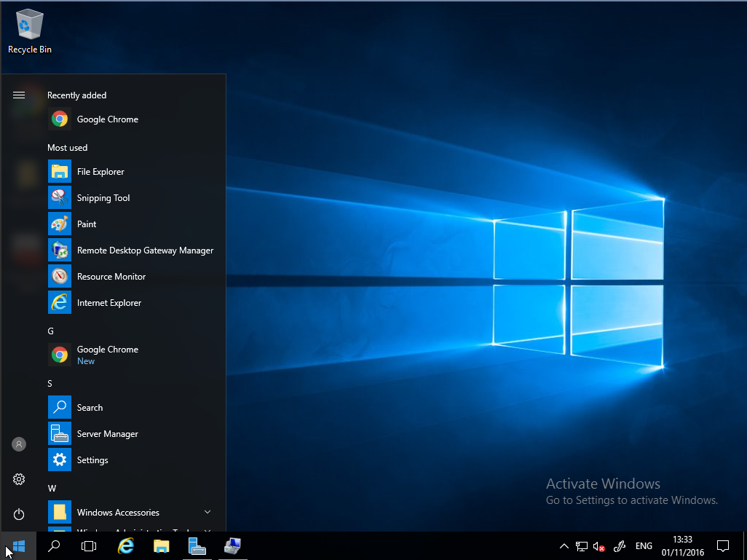Screen dimensions: 747x560
Task: Open Action Center notifications icon
Action: pos(723,546)
